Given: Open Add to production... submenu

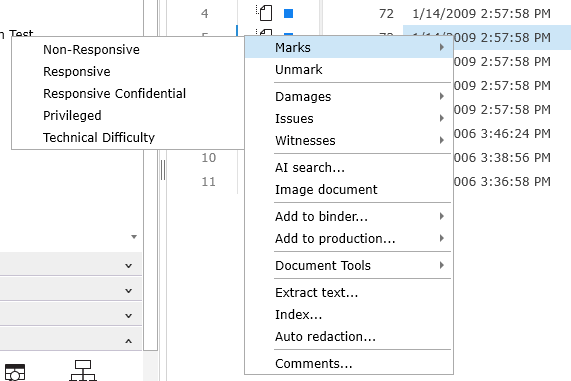Looking at the screenshot, I should coord(349,238).
